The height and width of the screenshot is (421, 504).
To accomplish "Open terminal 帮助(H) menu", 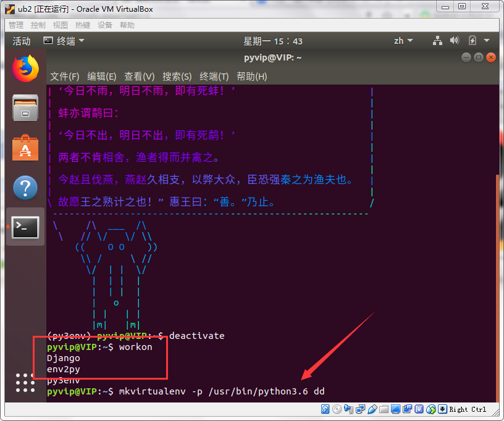I will point(251,77).
